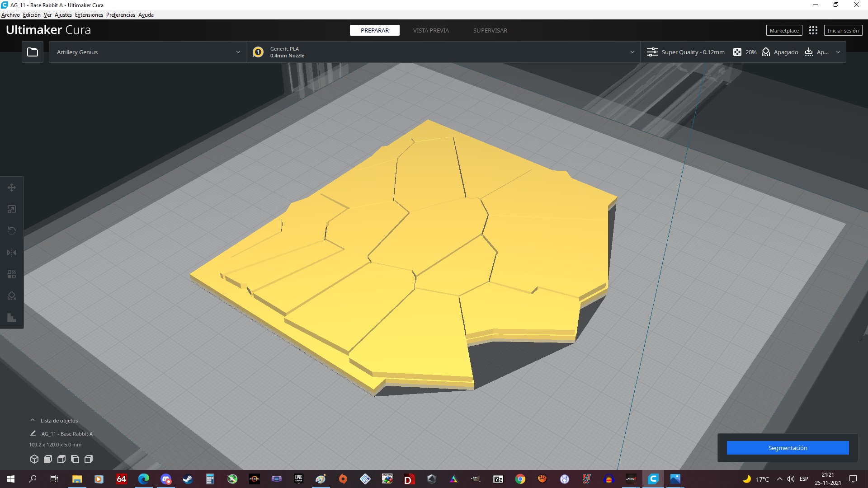Select the Support Blocker tool

12,296
